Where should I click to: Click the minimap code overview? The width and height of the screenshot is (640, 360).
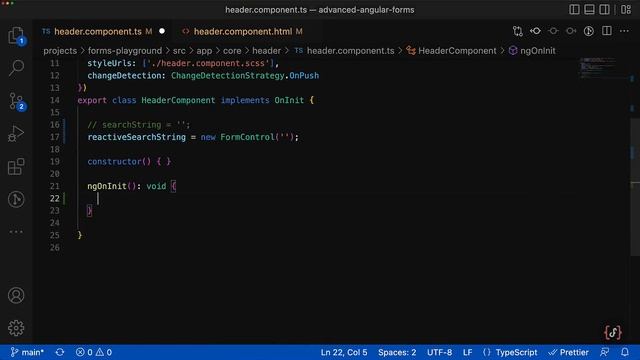coord(598,68)
